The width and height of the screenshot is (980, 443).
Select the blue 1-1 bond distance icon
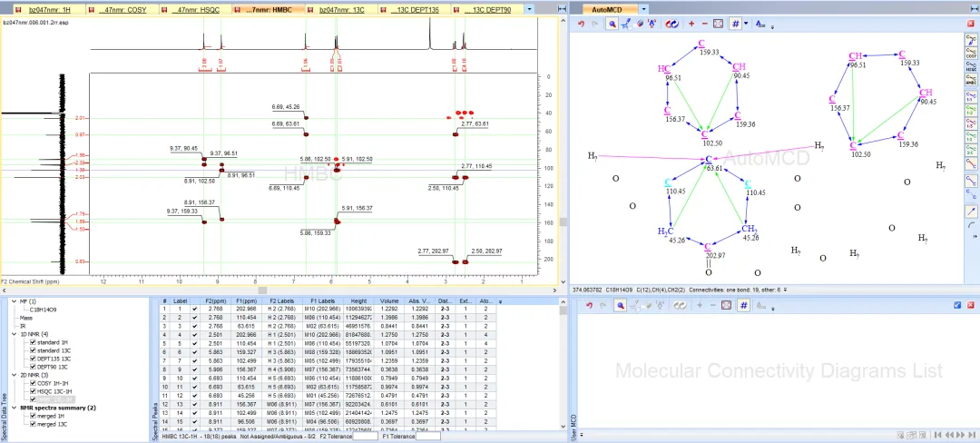coord(971,97)
